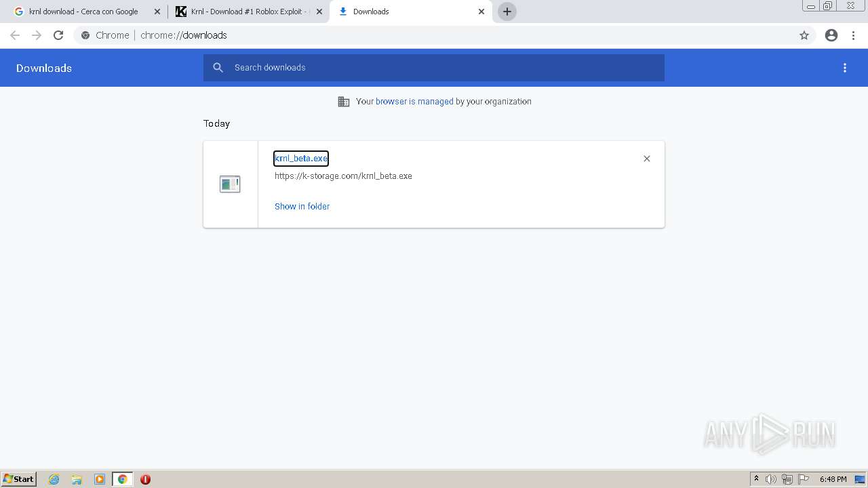The width and height of the screenshot is (868, 488).
Task: Remove krnl_beta.exe from the list
Action: point(647,159)
